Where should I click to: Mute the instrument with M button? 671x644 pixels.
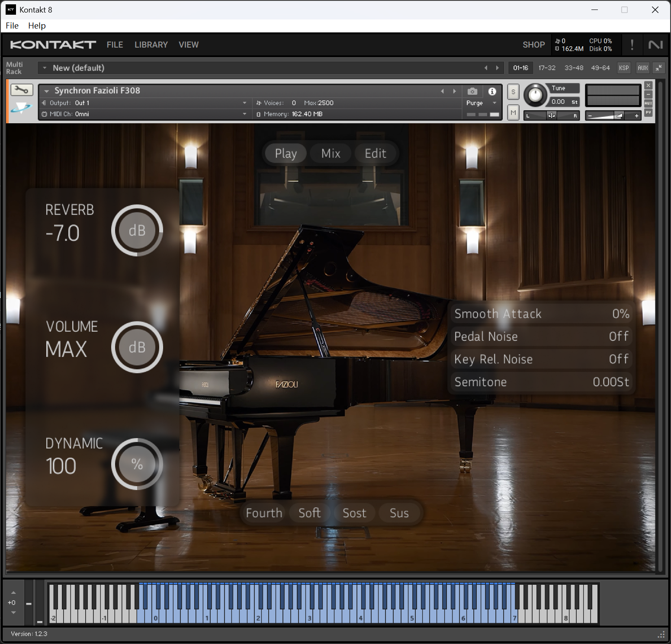pos(513,113)
